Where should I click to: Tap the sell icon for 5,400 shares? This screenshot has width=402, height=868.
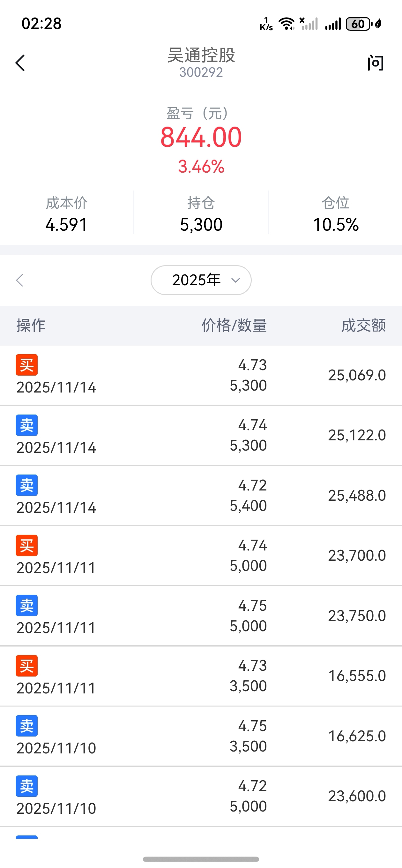[x=26, y=485]
